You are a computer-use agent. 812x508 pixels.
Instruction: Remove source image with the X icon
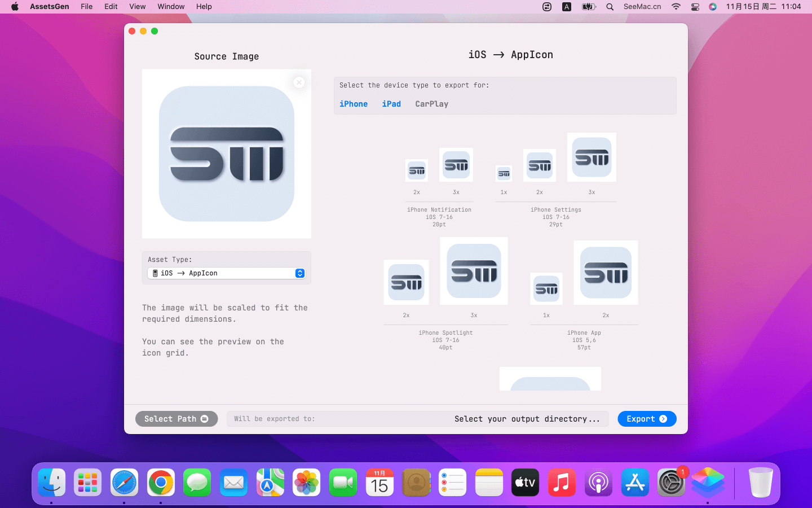pyautogui.click(x=299, y=82)
